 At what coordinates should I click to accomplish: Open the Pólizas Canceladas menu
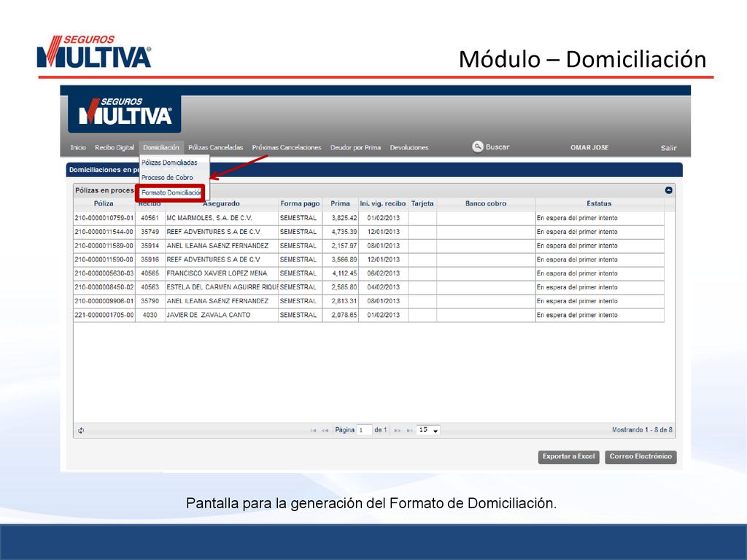tap(216, 147)
